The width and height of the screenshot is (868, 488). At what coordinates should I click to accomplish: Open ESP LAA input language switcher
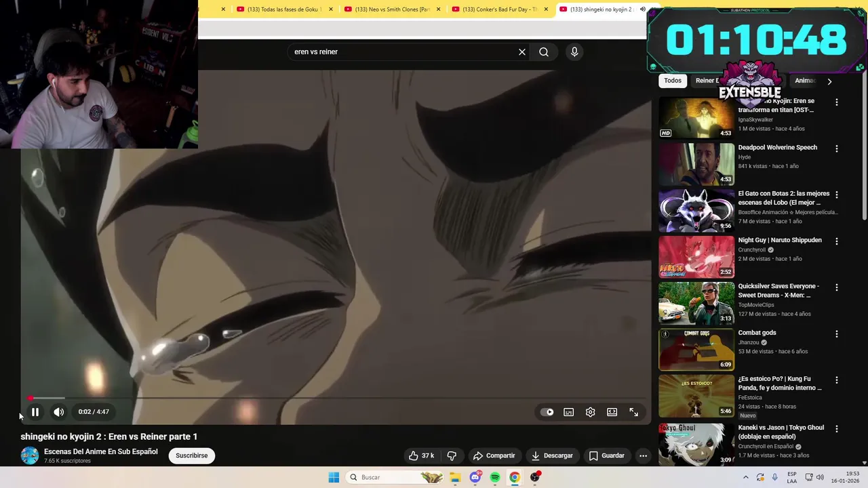tap(792, 477)
